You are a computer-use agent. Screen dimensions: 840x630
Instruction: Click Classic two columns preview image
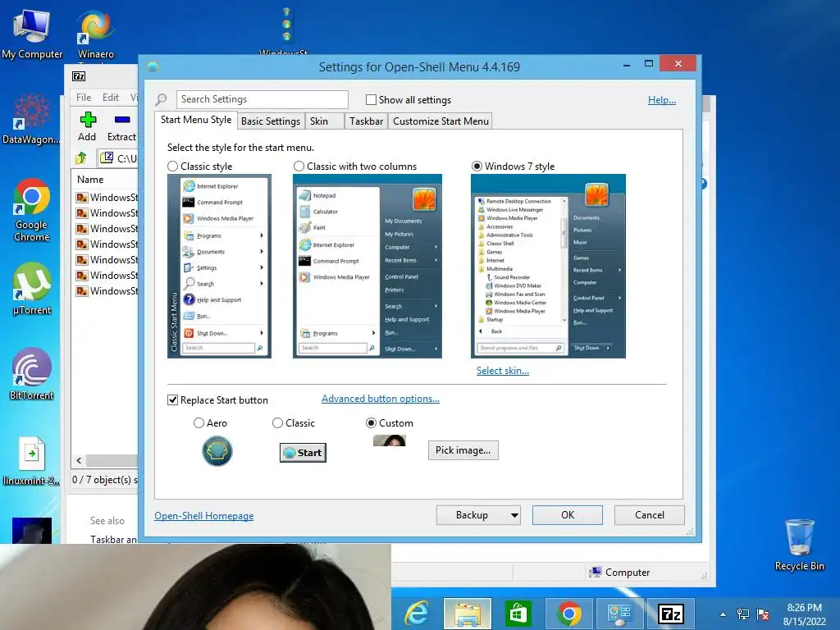point(367,267)
